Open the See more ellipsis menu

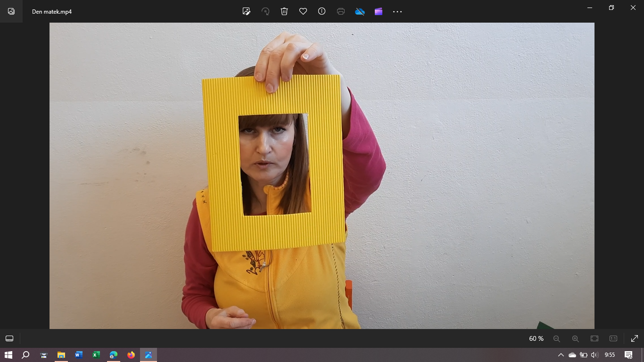pos(397,11)
